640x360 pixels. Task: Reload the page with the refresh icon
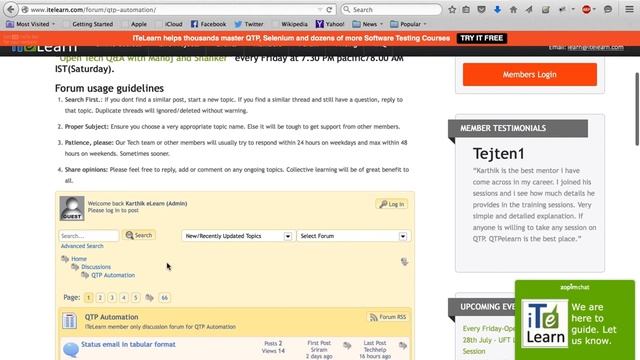[x=329, y=9]
